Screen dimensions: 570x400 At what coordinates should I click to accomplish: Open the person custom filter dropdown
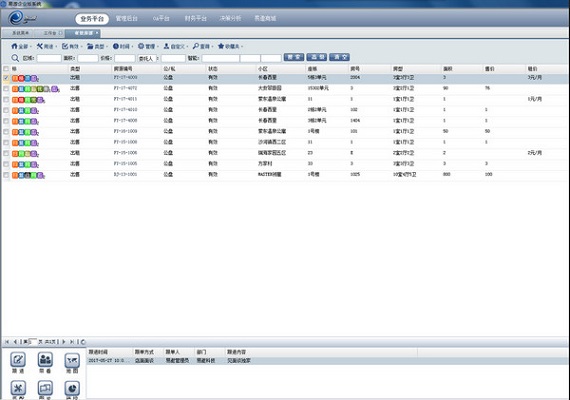175,46
